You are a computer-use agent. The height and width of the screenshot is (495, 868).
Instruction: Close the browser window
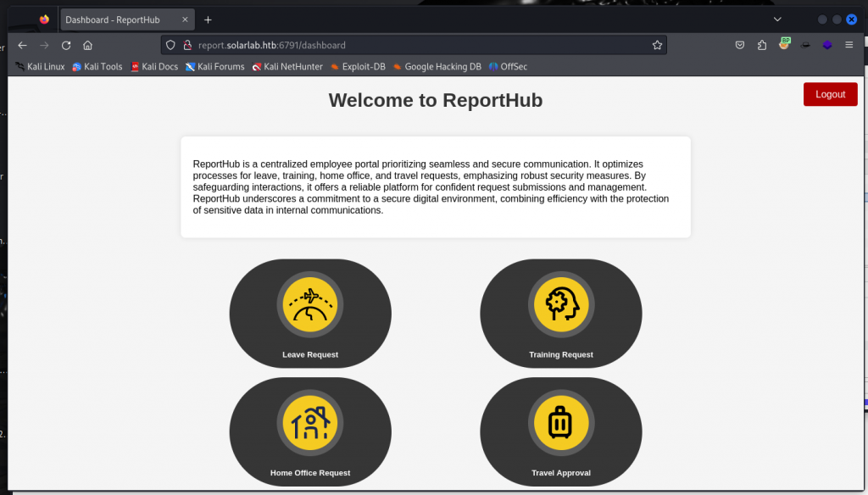click(851, 19)
